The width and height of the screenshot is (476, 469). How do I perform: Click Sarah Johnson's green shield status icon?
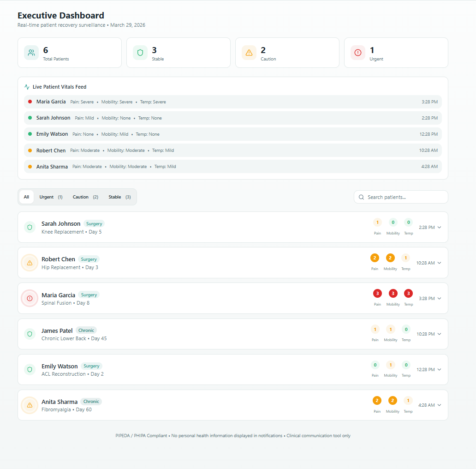coord(30,227)
